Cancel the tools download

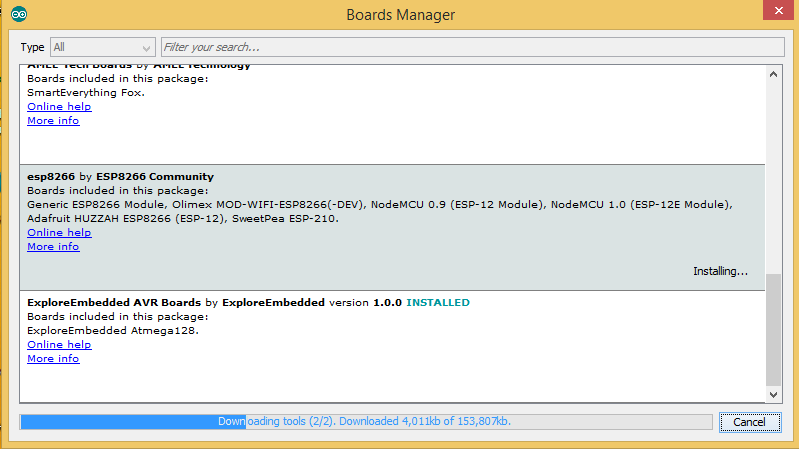point(750,422)
